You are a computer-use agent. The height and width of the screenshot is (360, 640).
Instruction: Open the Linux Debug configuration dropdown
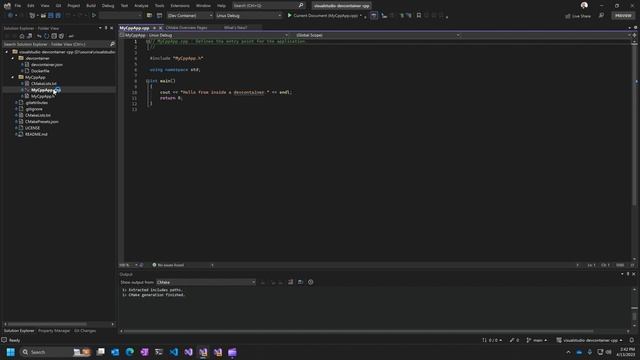click(249, 16)
